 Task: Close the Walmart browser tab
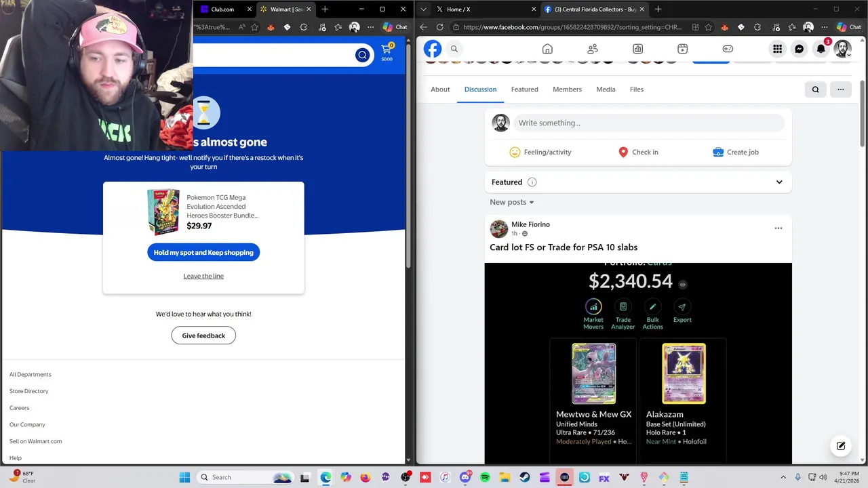click(x=309, y=9)
